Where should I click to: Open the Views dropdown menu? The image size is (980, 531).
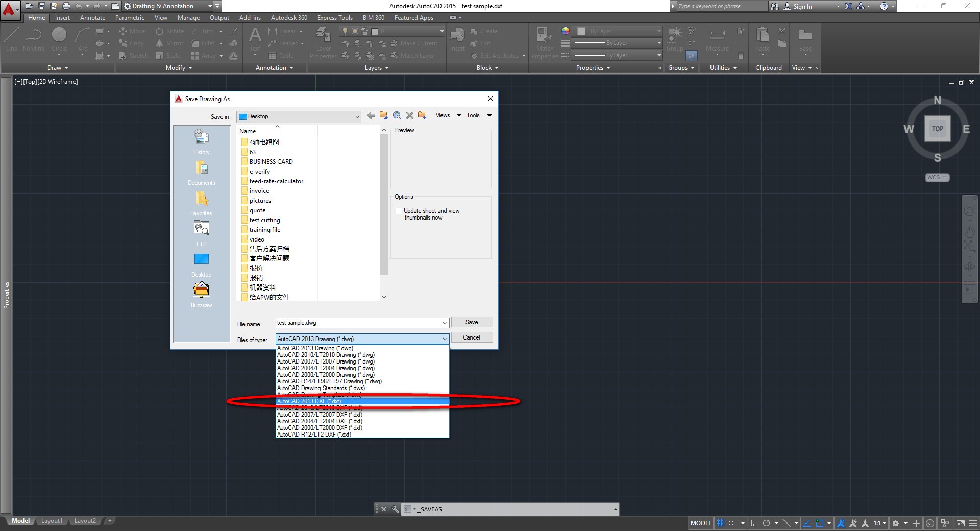tap(448, 115)
